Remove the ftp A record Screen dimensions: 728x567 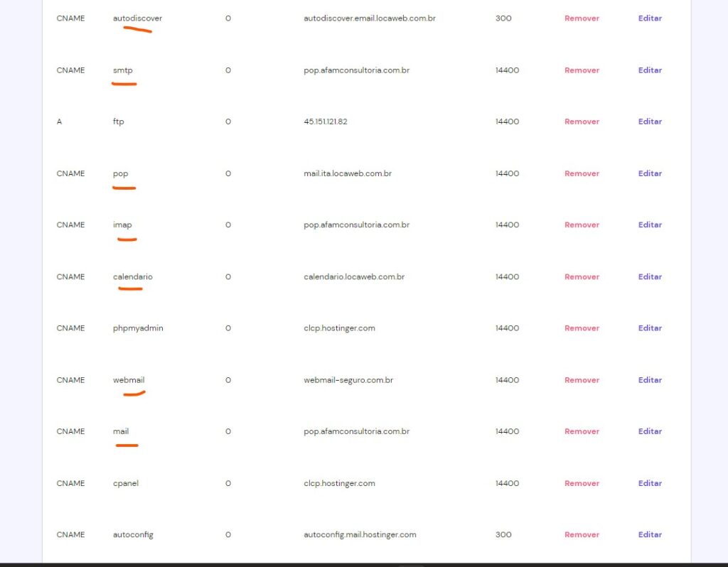coord(582,121)
